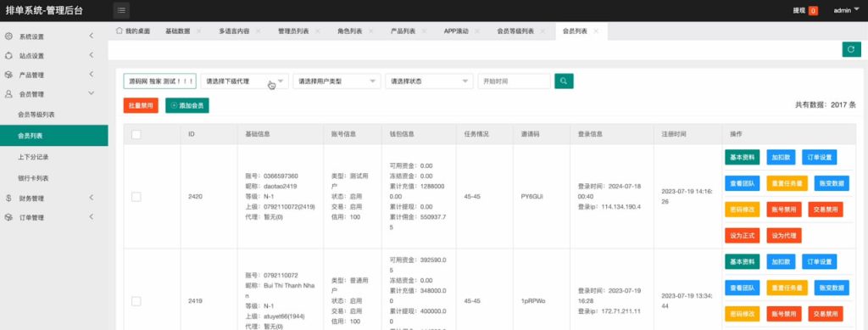Click 加扣款 for member 2420

[781, 157]
